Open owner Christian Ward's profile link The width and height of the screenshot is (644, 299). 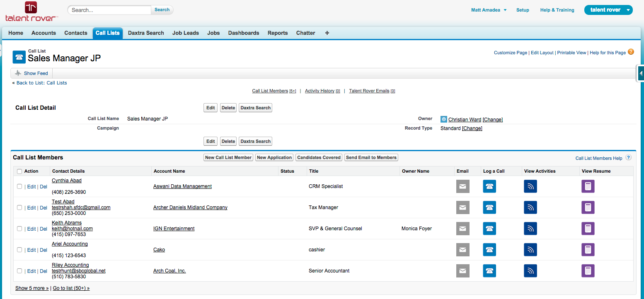pyautogui.click(x=465, y=119)
